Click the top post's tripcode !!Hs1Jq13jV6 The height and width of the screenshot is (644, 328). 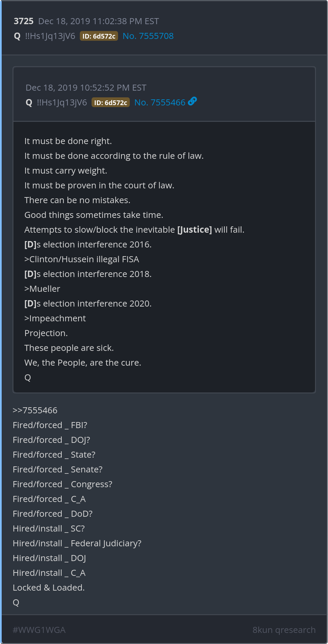click(50, 36)
